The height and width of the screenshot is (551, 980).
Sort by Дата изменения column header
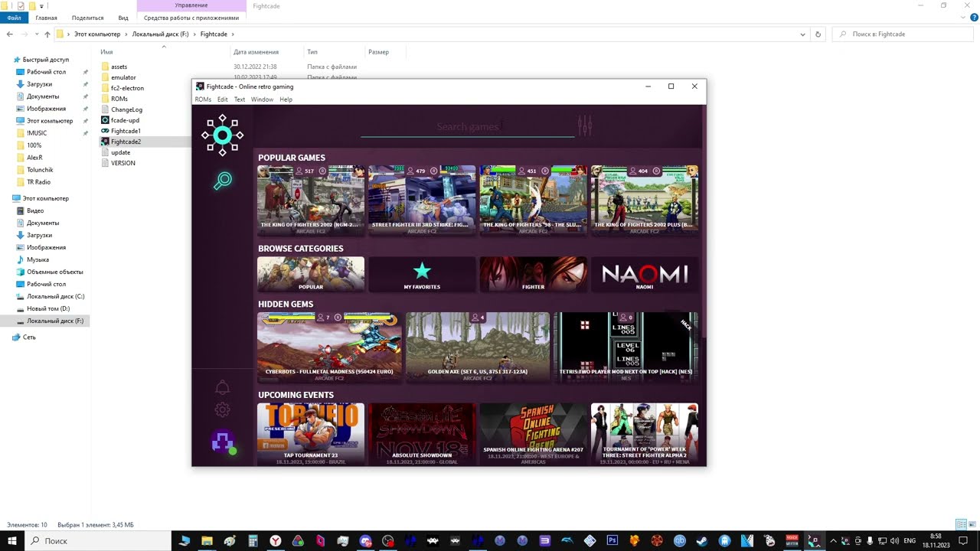coord(256,52)
